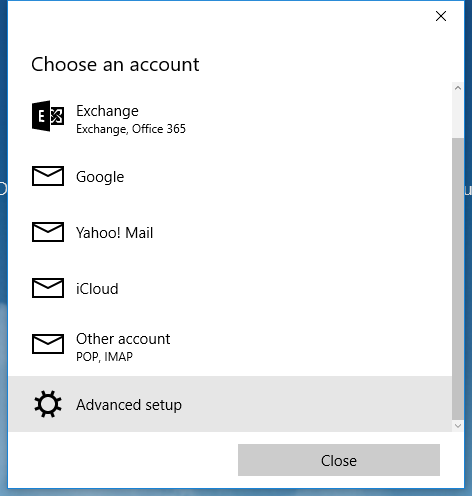Click the "POP, IMAP" subtitle text
The image size is (472, 496).
point(104,357)
